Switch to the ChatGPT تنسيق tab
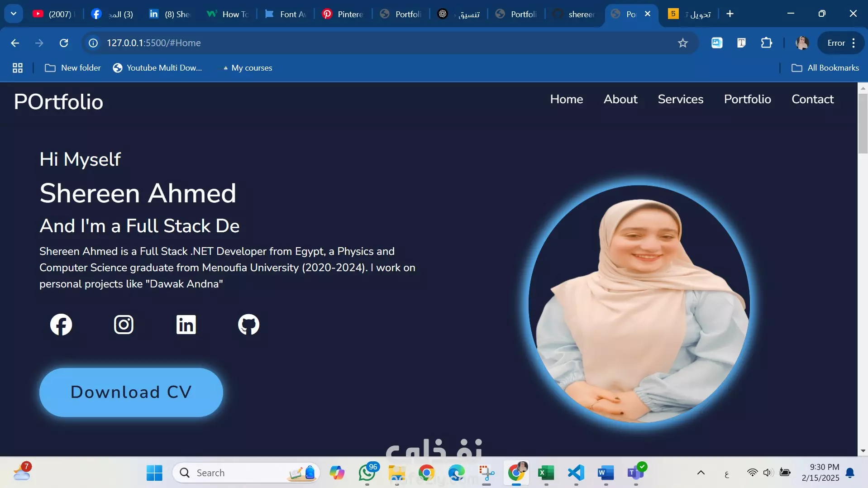This screenshot has width=868, height=488. pos(459,14)
